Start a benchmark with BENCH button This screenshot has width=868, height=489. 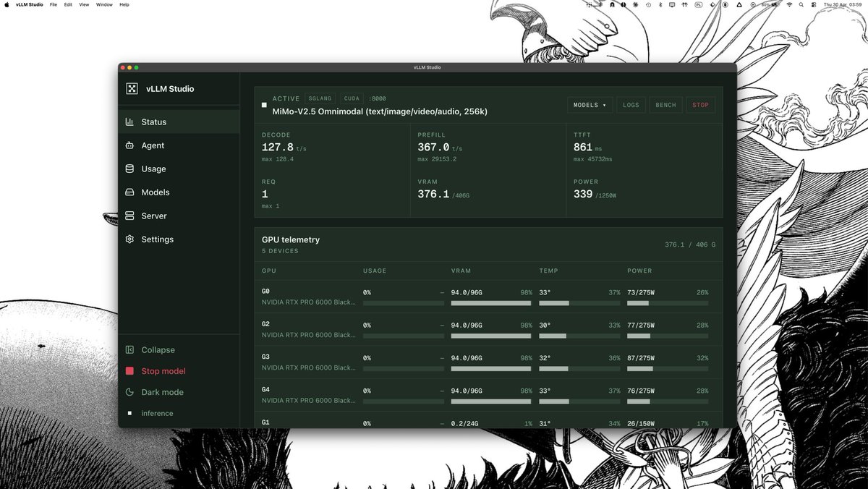click(666, 105)
